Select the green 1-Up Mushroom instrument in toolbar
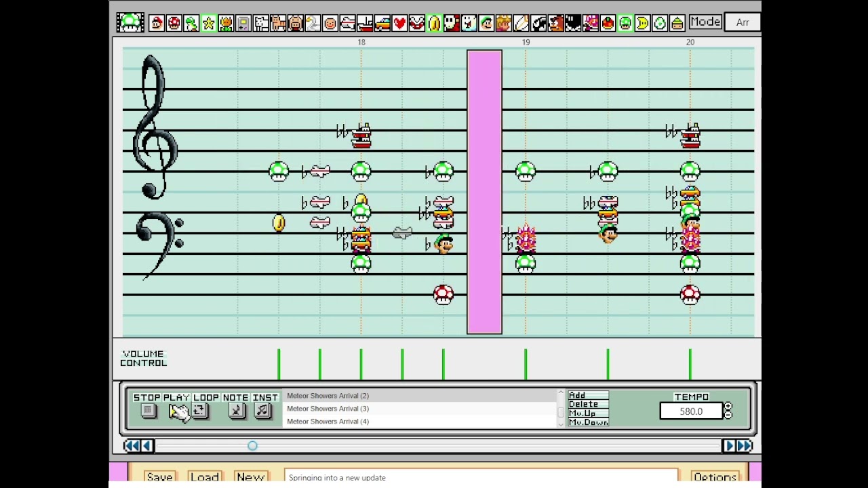 coord(625,23)
